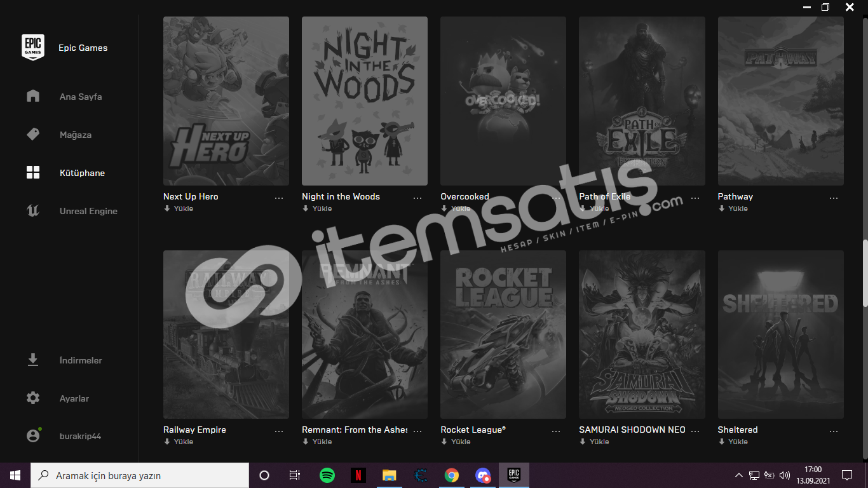Click the Next Up Hero title text
The width and height of the screenshot is (868, 488).
point(191,196)
